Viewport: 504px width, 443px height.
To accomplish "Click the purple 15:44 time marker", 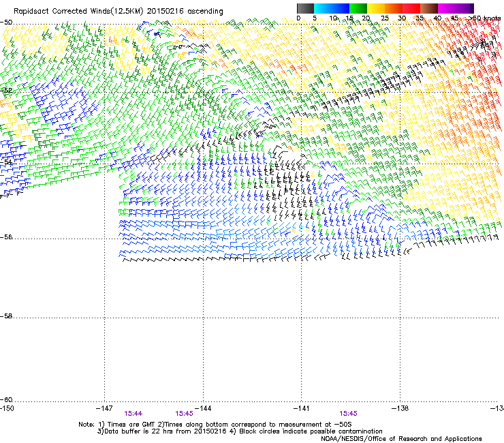I will click(133, 414).
